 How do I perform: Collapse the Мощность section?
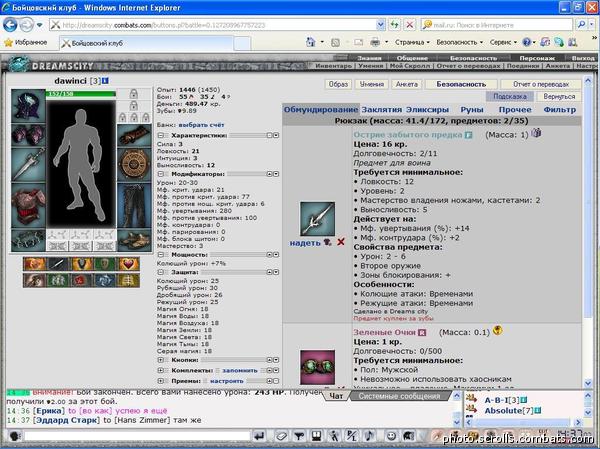[161, 255]
